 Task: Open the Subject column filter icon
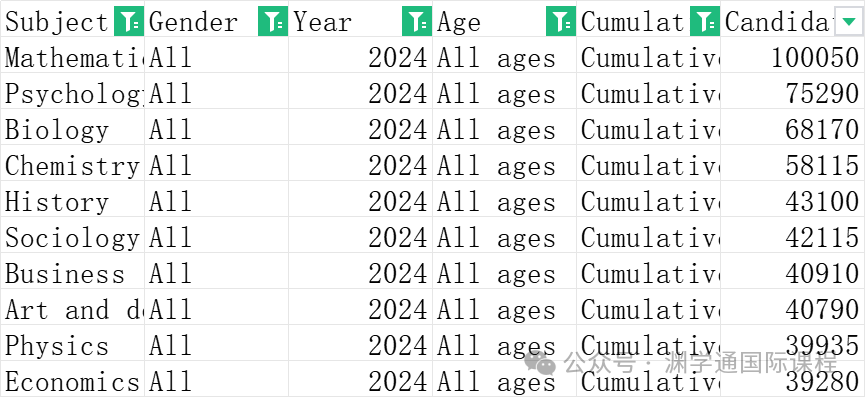[129, 22]
